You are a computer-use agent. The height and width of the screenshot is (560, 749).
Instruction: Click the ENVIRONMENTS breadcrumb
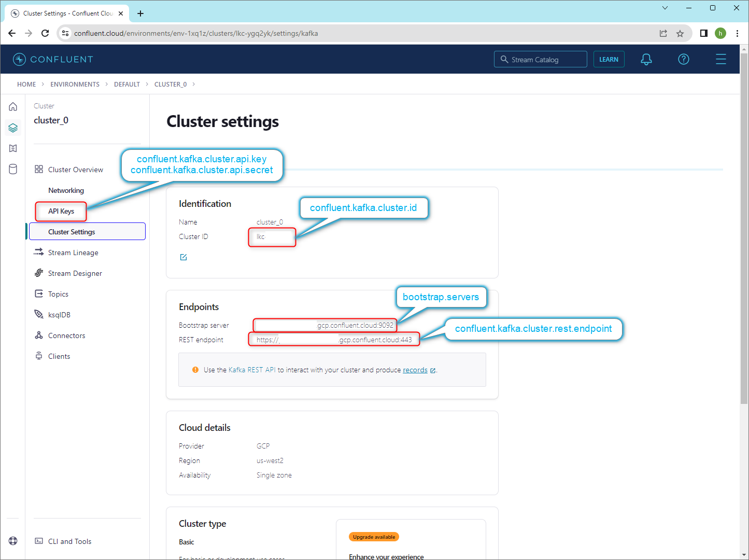(75, 84)
